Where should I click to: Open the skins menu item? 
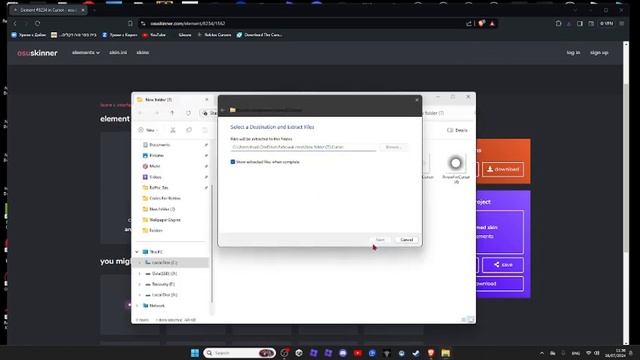pyautogui.click(x=142, y=53)
